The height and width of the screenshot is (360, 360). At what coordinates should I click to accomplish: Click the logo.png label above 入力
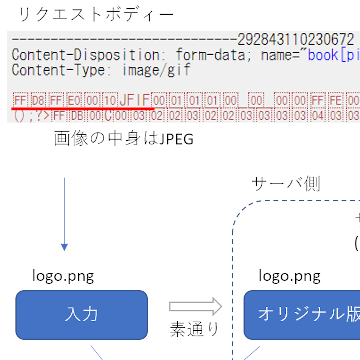pyautogui.click(x=63, y=276)
